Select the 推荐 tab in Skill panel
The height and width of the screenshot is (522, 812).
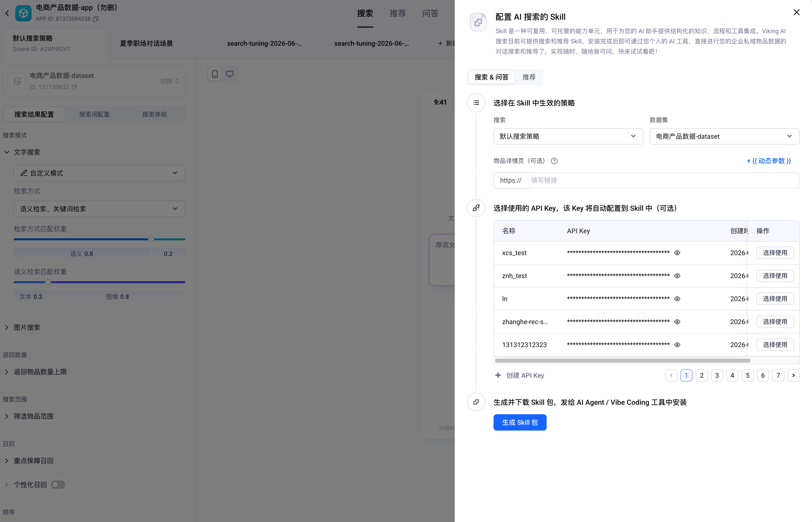[x=529, y=77]
